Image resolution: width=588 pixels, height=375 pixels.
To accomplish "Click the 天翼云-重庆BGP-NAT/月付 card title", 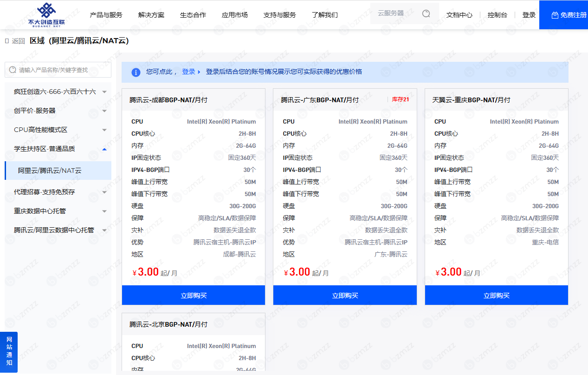I will click(472, 100).
